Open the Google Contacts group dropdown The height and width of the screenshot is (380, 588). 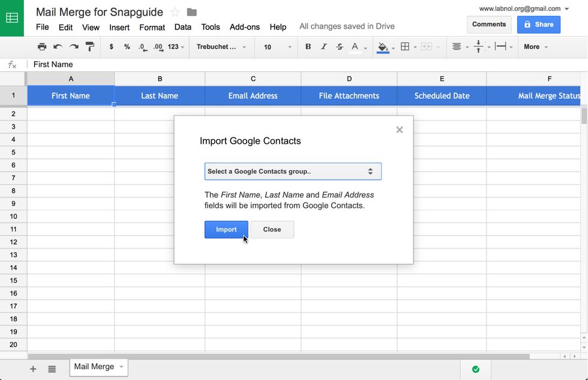click(x=293, y=171)
